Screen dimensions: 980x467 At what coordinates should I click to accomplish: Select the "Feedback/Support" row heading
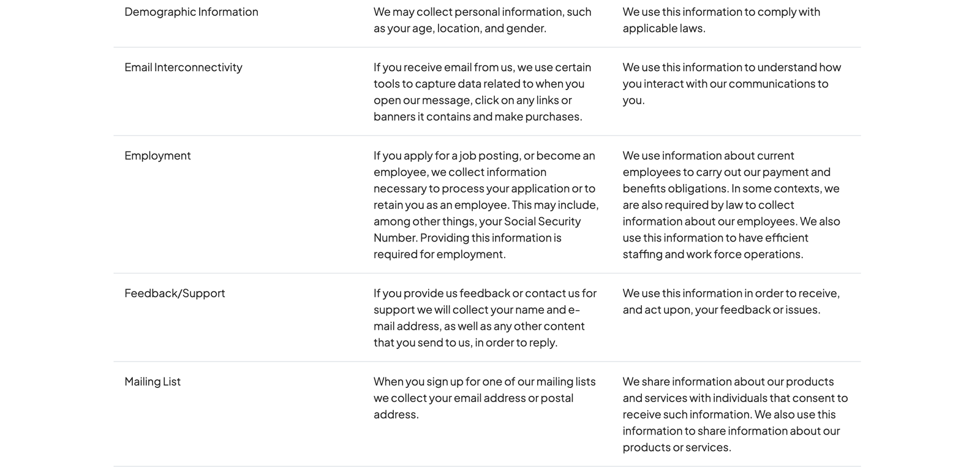coord(175,293)
